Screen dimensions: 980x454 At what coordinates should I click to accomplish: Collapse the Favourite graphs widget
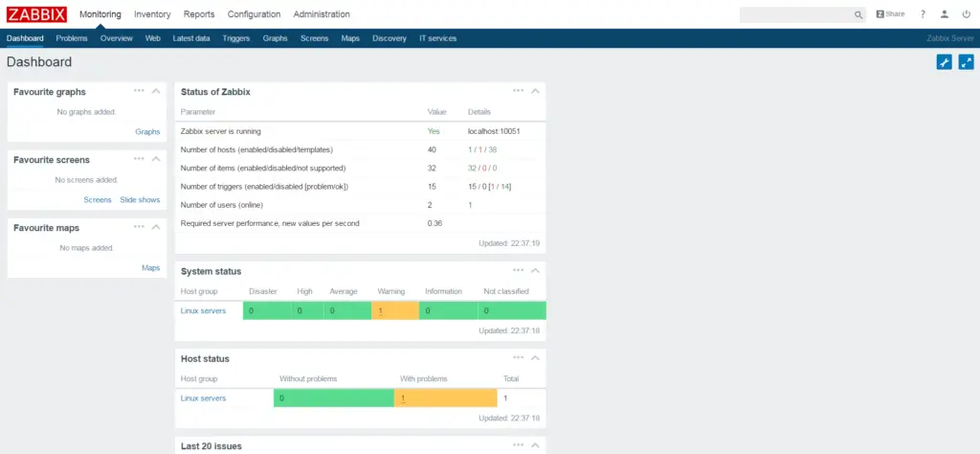156,91
